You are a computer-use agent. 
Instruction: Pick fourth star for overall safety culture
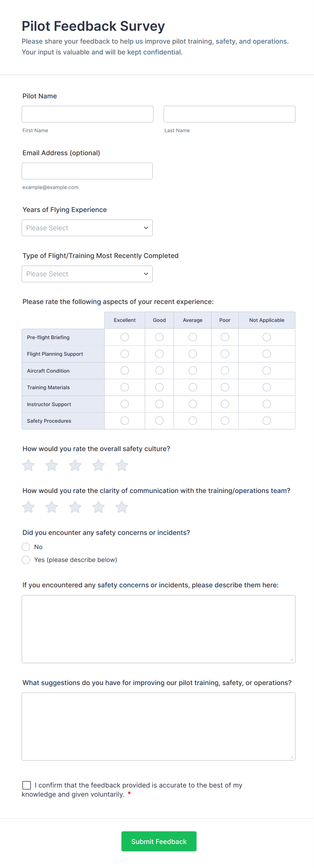pyautogui.click(x=98, y=465)
